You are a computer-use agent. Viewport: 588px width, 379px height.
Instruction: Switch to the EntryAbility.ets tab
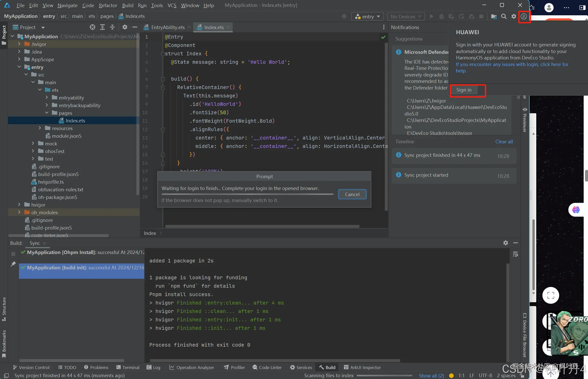[167, 27]
